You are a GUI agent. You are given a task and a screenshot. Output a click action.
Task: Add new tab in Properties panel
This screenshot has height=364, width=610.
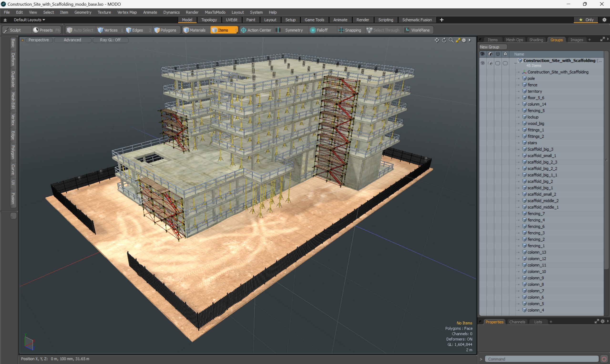pos(551,322)
